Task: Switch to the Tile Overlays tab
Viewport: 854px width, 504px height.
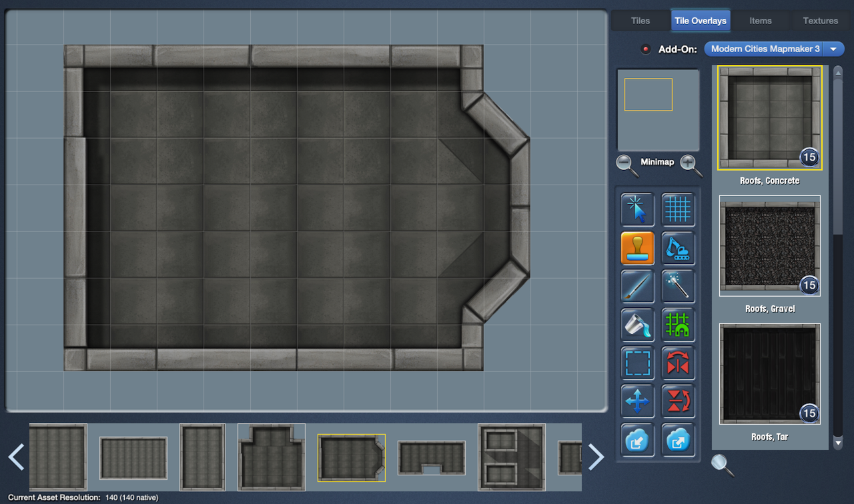Action: (701, 21)
